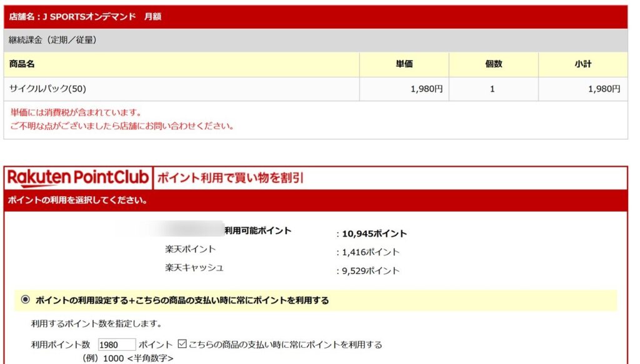Click the unit price 1,980円 in 単価 column
The height and width of the screenshot is (364, 640).
(x=426, y=89)
